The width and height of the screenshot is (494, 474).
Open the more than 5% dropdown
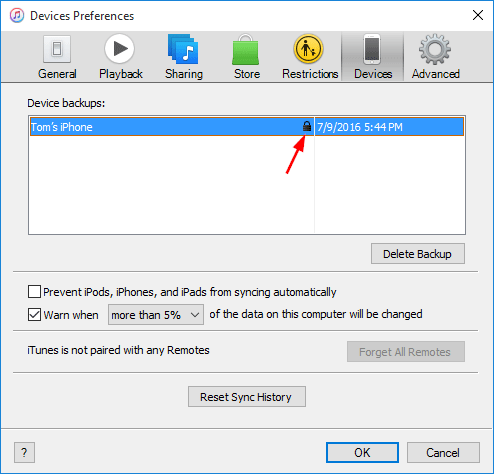[156, 315]
